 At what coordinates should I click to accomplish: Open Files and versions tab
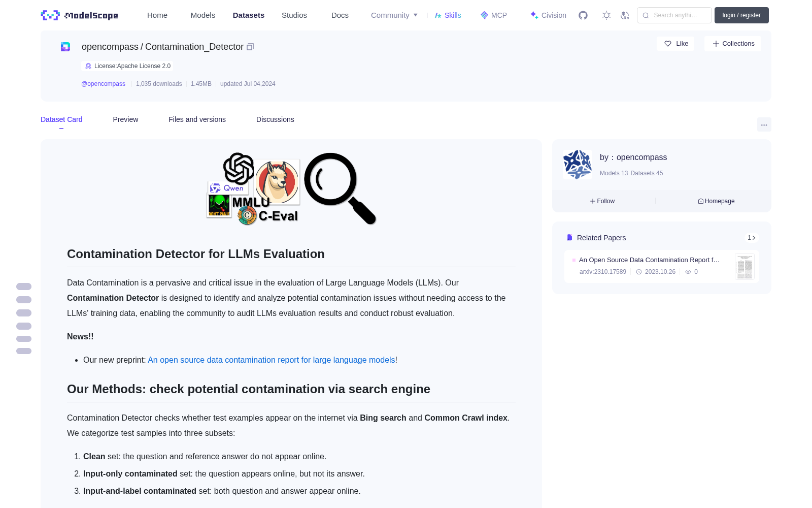(x=197, y=119)
